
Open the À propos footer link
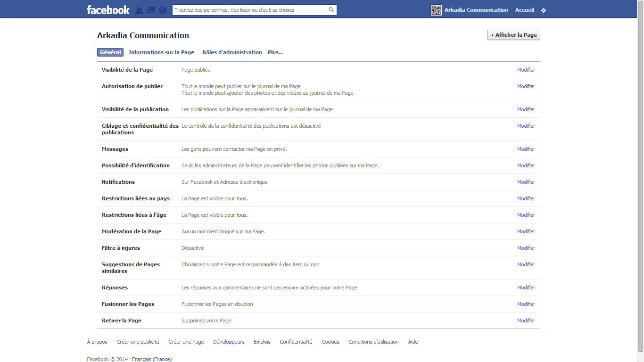pos(97,342)
